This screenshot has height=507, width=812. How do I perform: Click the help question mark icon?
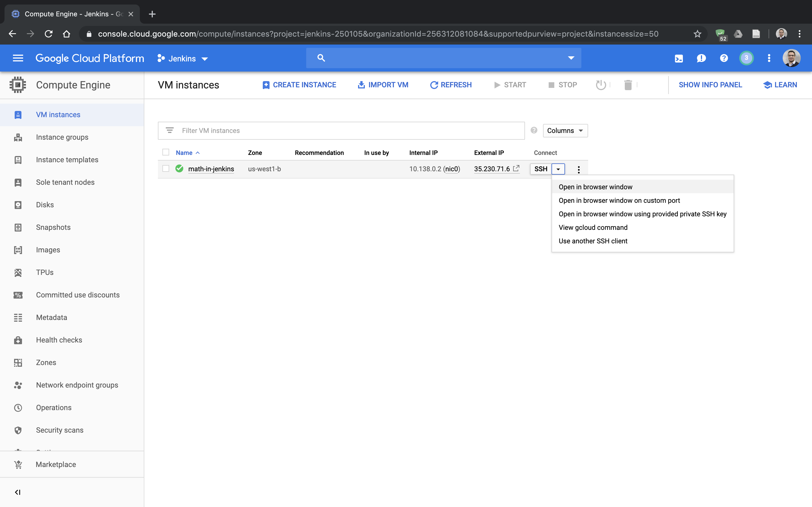(724, 58)
